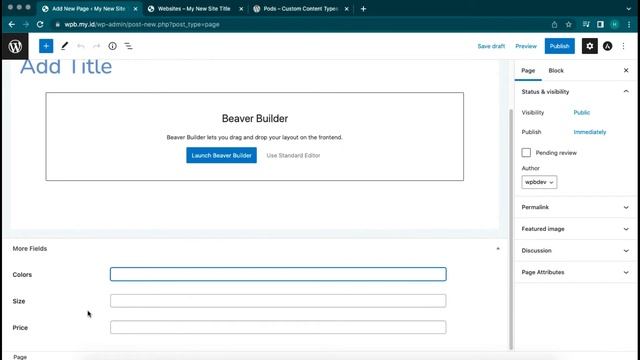This screenshot has height=360, width=640.
Task: Click the site lock icon in the address bar
Action: point(58,24)
